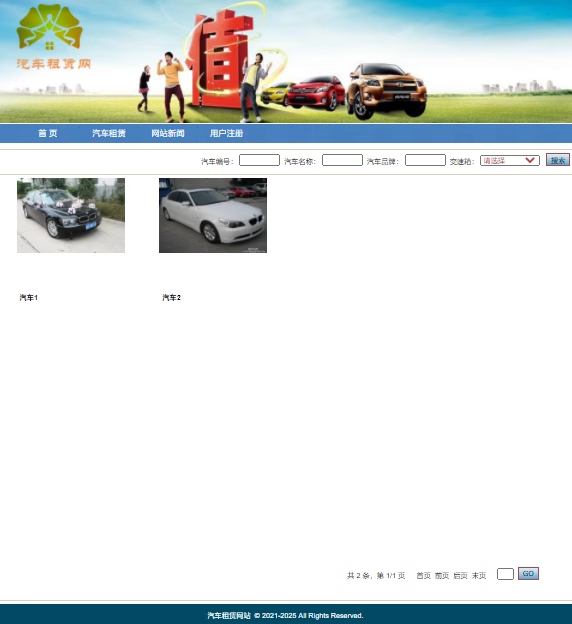Select the 汽车1 title link

tap(29, 298)
